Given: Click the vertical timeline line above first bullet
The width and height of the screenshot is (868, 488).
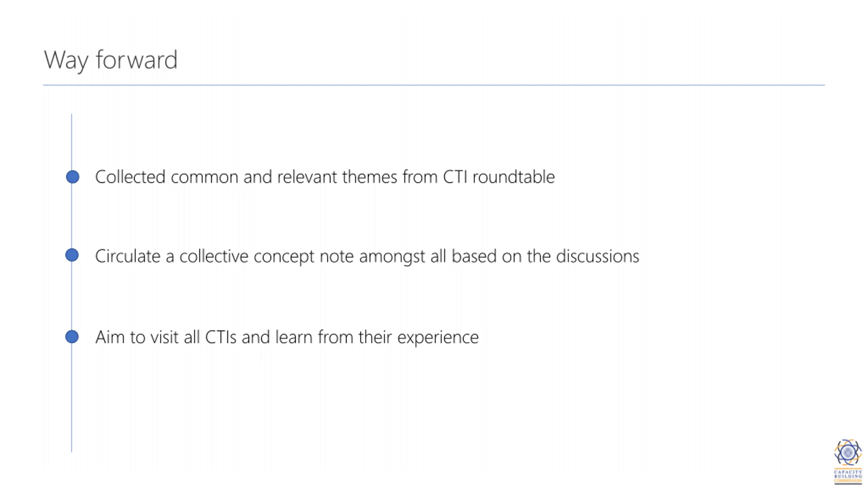Looking at the screenshot, I should click(x=72, y=142).
